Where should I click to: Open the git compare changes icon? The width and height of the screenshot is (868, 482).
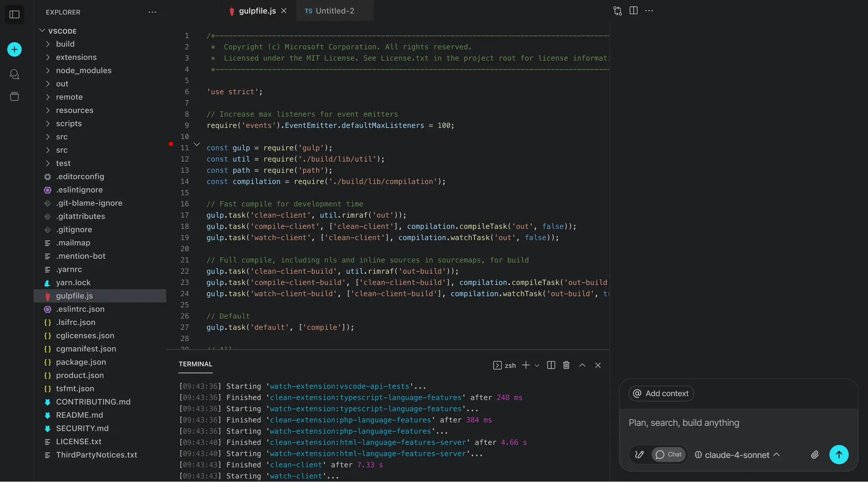point(617,10)
